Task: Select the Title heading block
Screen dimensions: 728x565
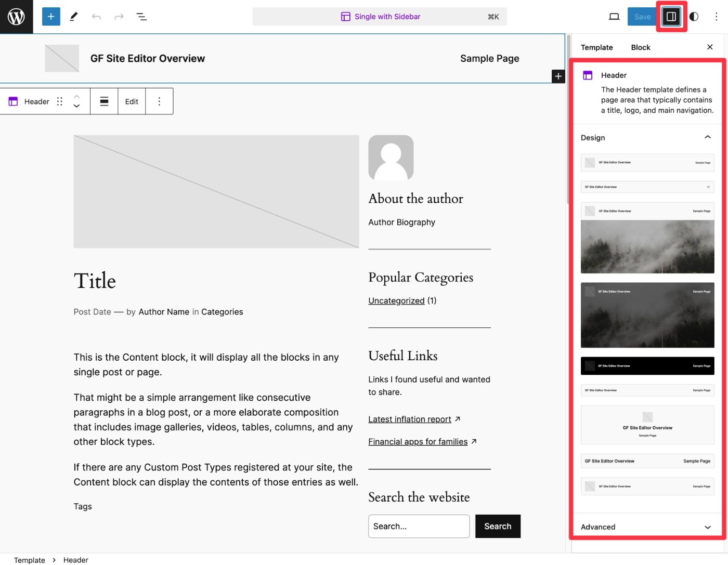Action: [95, 281]
